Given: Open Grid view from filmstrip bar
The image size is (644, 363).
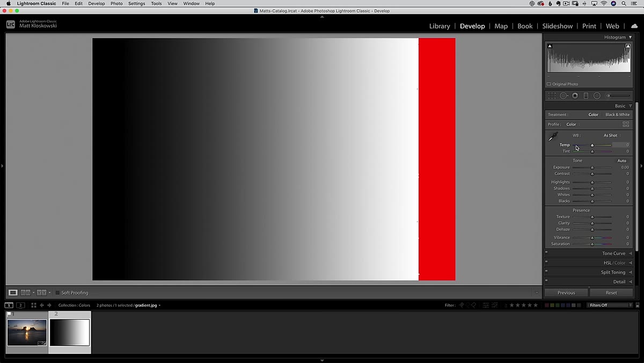Looking at the screenshot, I should (x=33, y=305).
